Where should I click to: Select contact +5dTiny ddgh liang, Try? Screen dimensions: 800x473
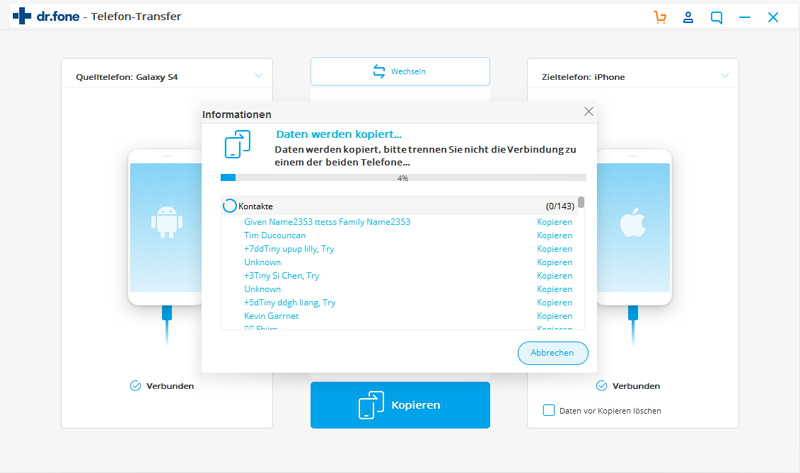(x=289, y=303)
